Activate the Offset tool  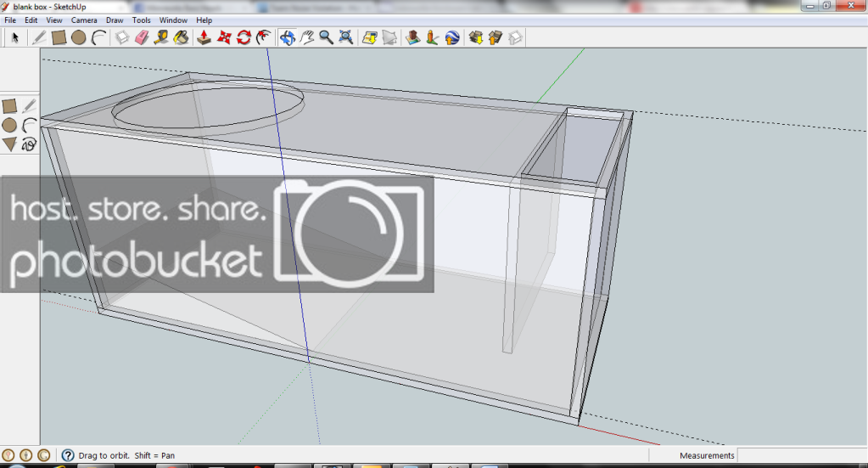(x=264, y=37)
